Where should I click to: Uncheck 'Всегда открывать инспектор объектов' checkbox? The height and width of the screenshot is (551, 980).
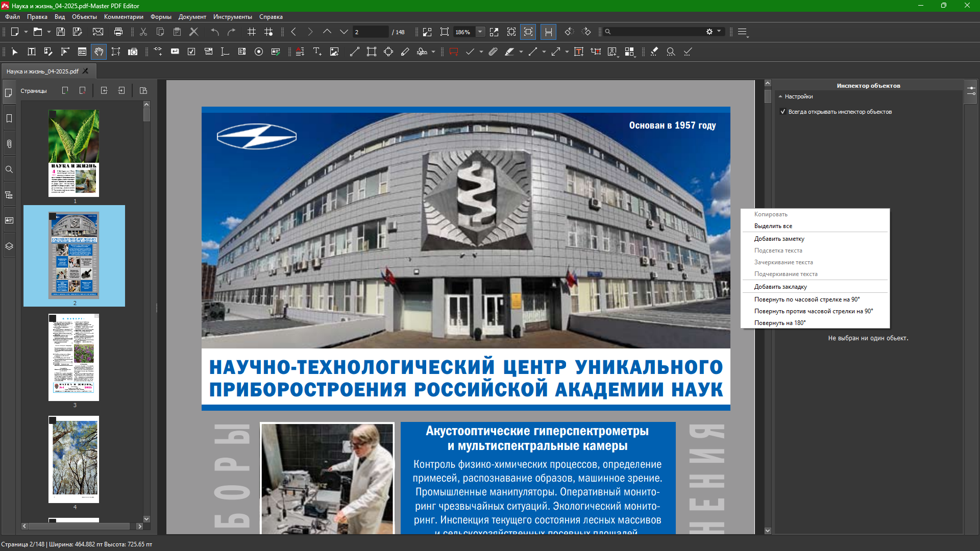(783, 112)
